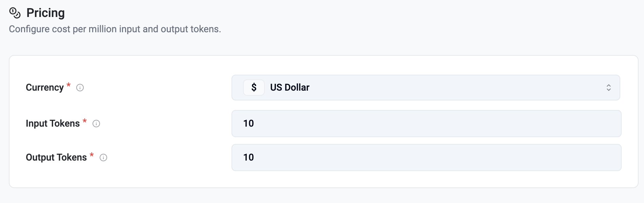Click the info icon beside Output Tokens
644x203 pixels.
tap(103, 158)
